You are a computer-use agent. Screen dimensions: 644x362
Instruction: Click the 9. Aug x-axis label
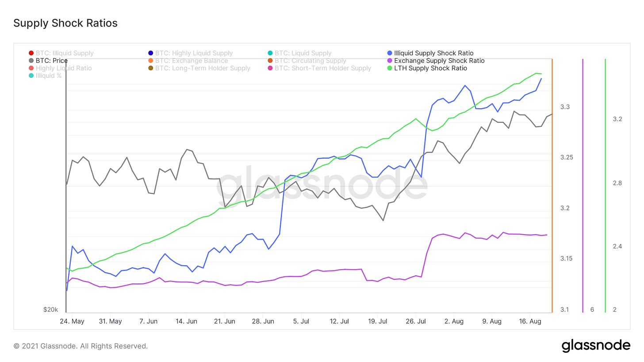click(492, 321)
